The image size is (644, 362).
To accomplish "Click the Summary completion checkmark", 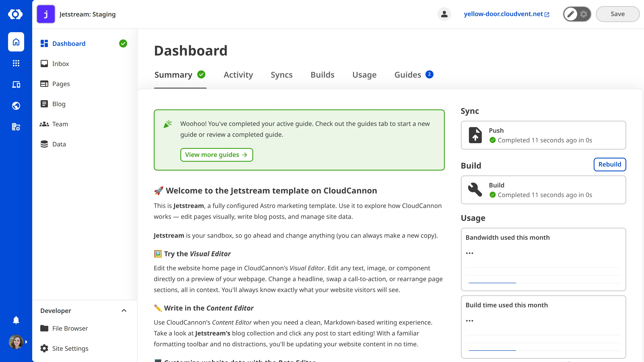I will (201, 74).
